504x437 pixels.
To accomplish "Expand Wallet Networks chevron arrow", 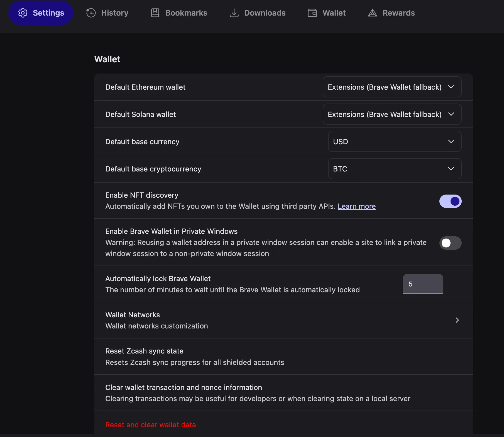I will point(457,320).
